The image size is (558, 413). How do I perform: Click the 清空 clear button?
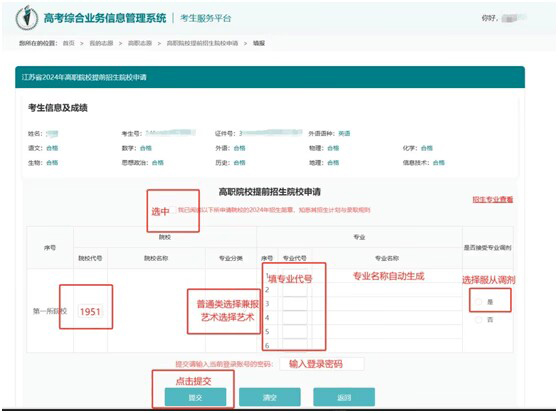pyautogui.click(x=270, y=397)
